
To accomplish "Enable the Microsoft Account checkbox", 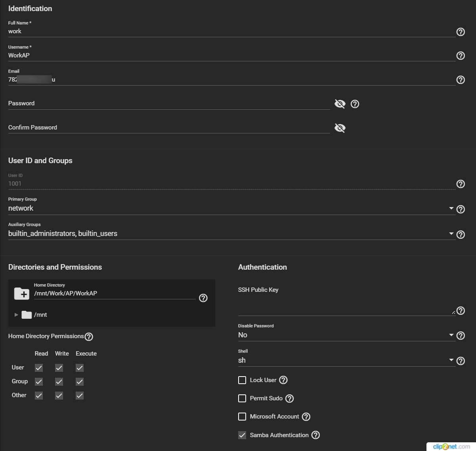I will tap(242, 417).
